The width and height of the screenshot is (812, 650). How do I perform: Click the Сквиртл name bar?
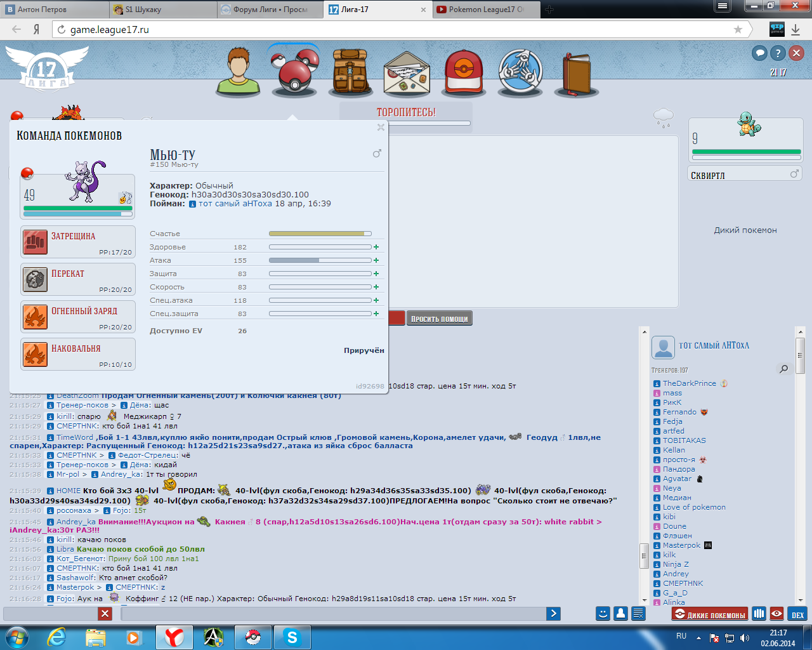[745, 174]
